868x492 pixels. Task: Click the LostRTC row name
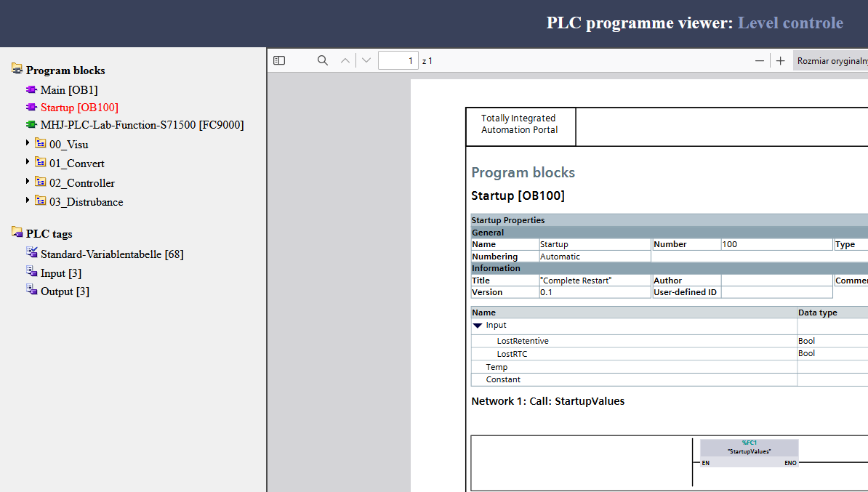pos(512,354)
